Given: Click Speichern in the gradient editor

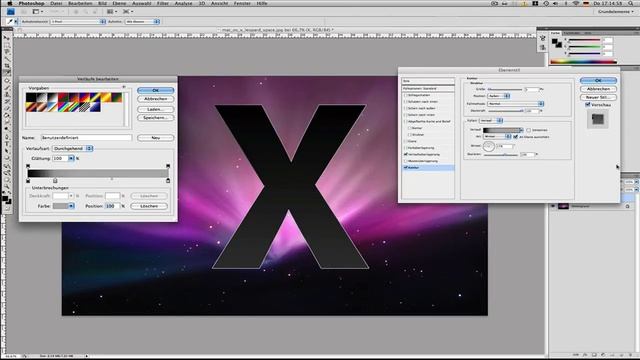Looking at the screenshot, I should 156,118.
